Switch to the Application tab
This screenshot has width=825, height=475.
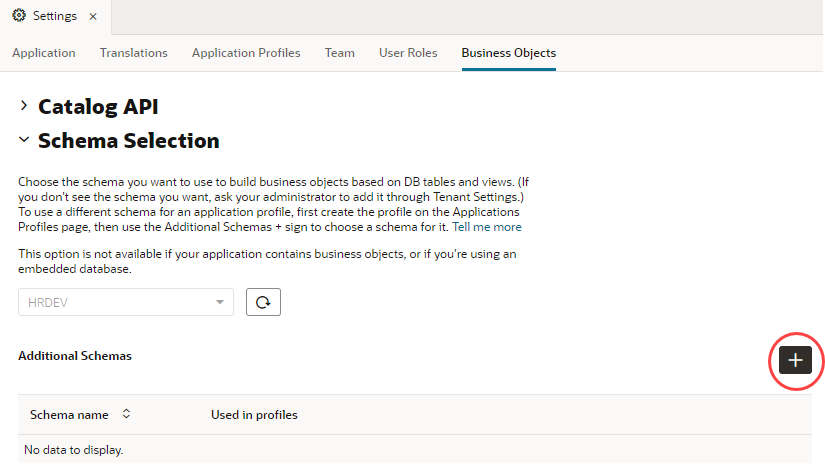tap(44, 53)
